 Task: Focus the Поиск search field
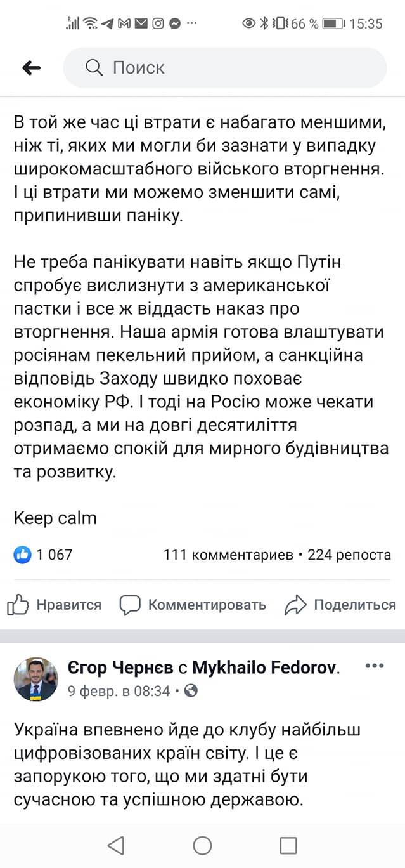coord(241,68)
